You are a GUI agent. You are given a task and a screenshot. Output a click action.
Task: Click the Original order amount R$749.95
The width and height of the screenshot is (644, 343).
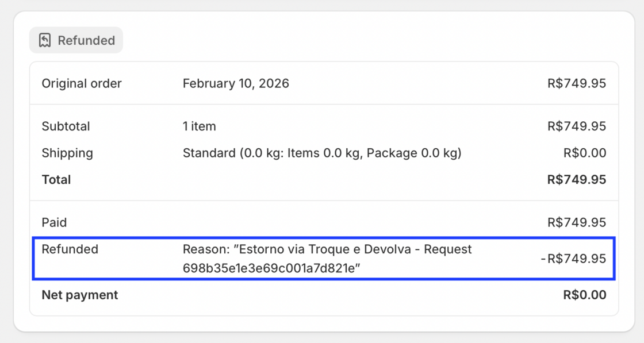pyautogui.click(x=576, y=83)
